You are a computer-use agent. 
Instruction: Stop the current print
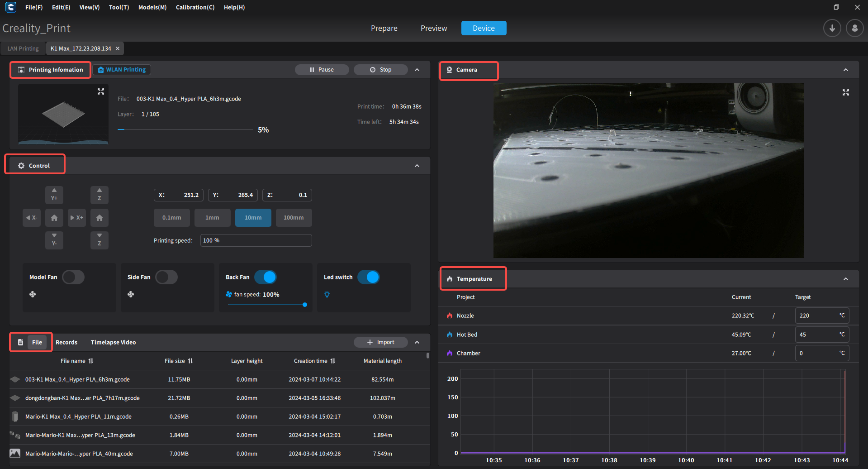[381, 70]
